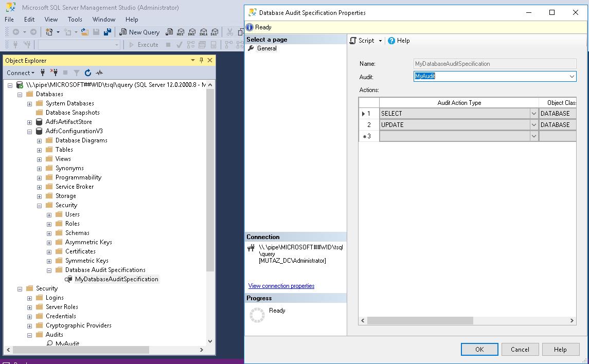Click the New Query button
589x364 pixels.
[139, 32]
